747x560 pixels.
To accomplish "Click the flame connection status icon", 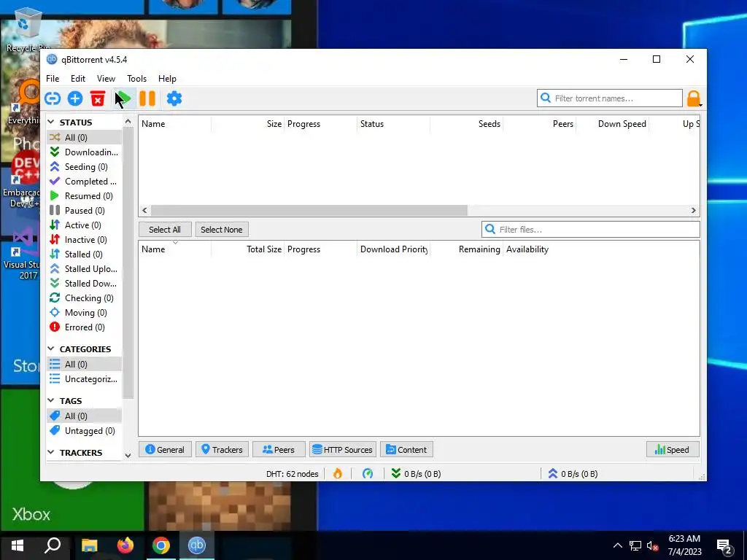I will point(337,474).
